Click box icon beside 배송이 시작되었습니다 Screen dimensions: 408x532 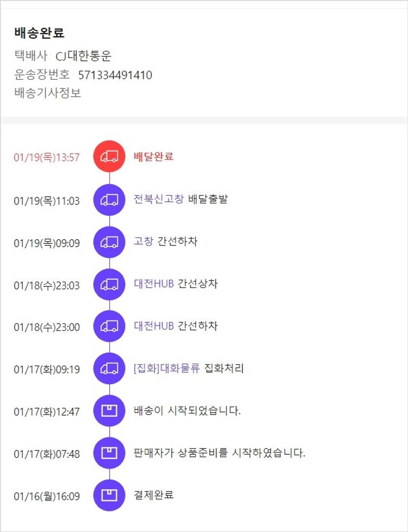point(109,411)
